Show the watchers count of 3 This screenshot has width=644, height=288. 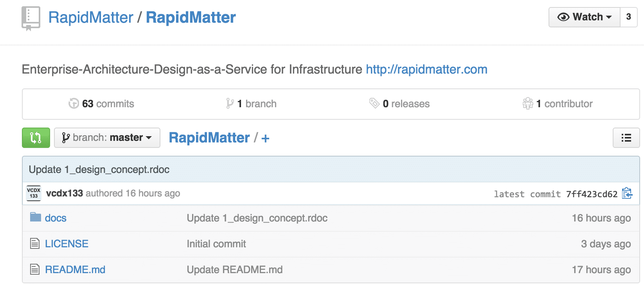[x=628, y=17]
